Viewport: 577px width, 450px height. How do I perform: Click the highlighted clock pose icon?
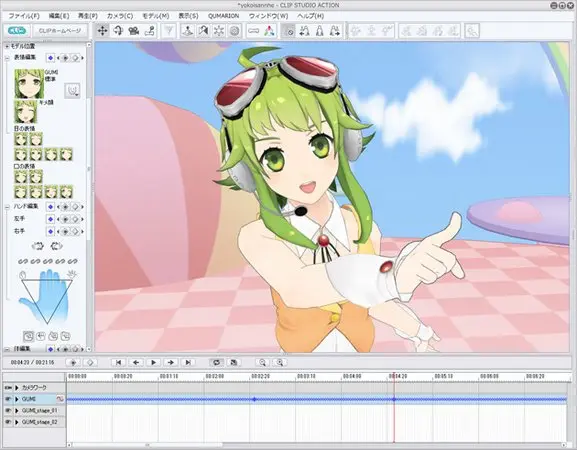coord(289,31)
